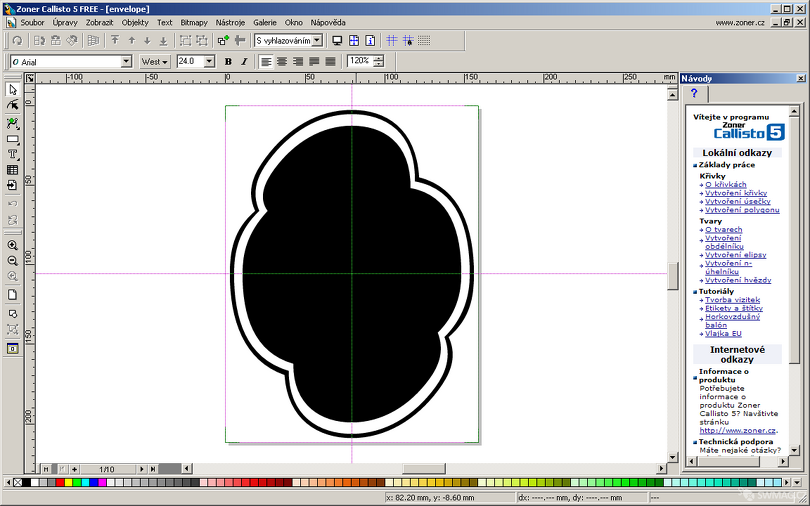Set full justify alignment button
Screen dimensions: 810x506
(330, 62)
